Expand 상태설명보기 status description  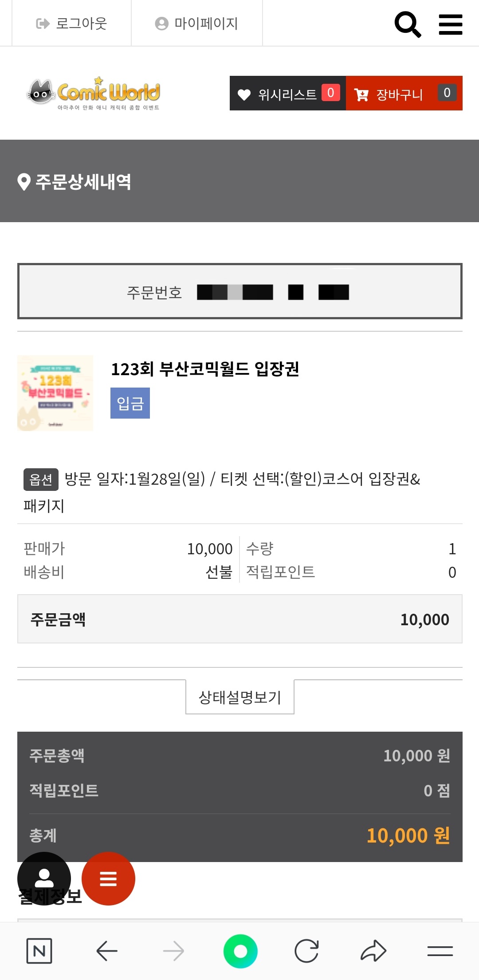[240, 697]
